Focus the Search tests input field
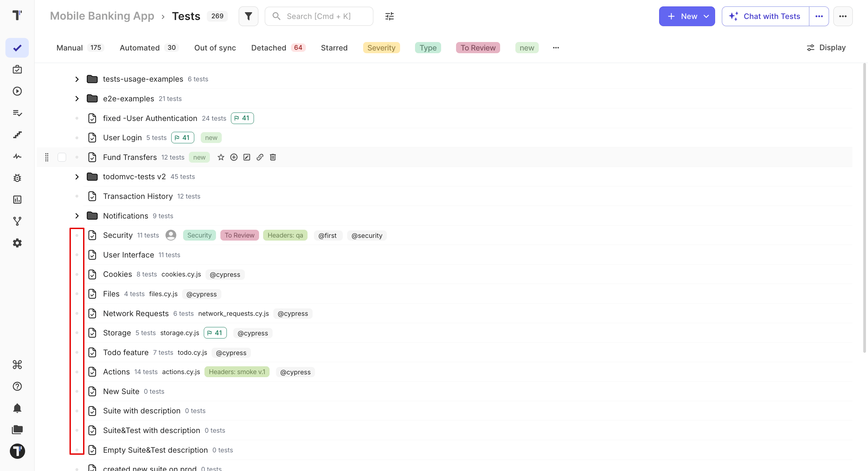This screenshot has width=868, height=471. (319, 16)
